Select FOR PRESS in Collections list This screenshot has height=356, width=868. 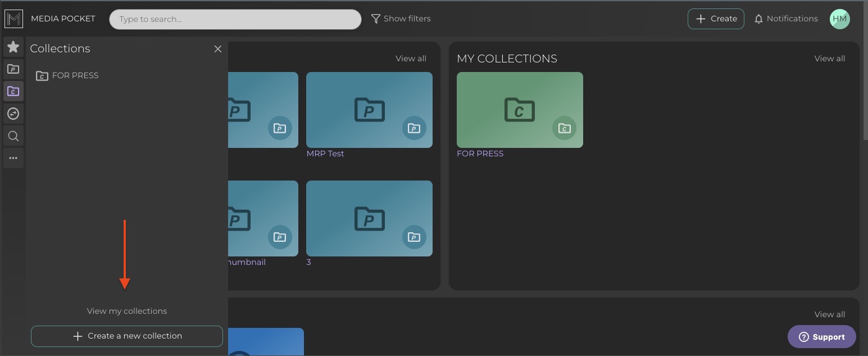pyautogui.click(x=75, y=75)
